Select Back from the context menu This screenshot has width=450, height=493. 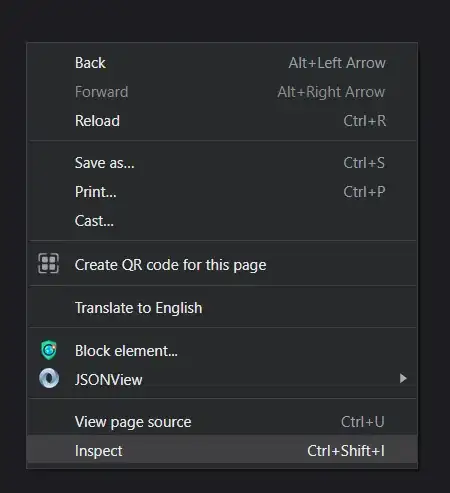coord(222,63)
